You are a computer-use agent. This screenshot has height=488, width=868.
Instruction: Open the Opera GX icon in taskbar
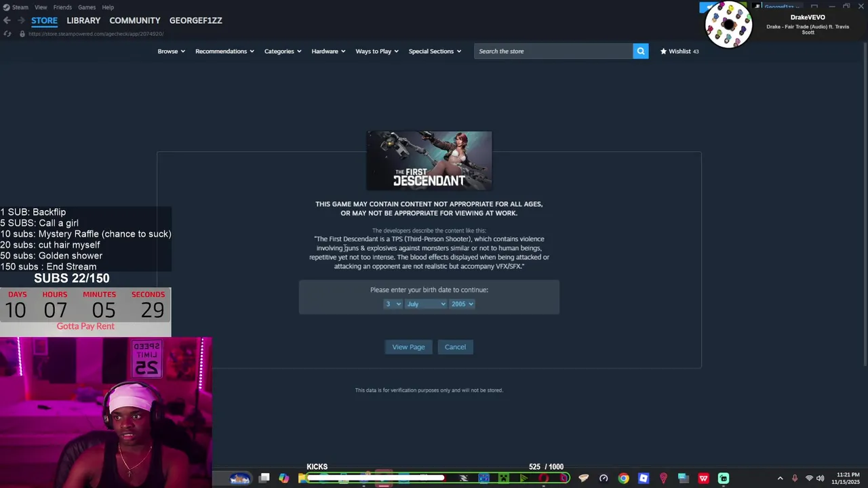click(x=544, y=478)
